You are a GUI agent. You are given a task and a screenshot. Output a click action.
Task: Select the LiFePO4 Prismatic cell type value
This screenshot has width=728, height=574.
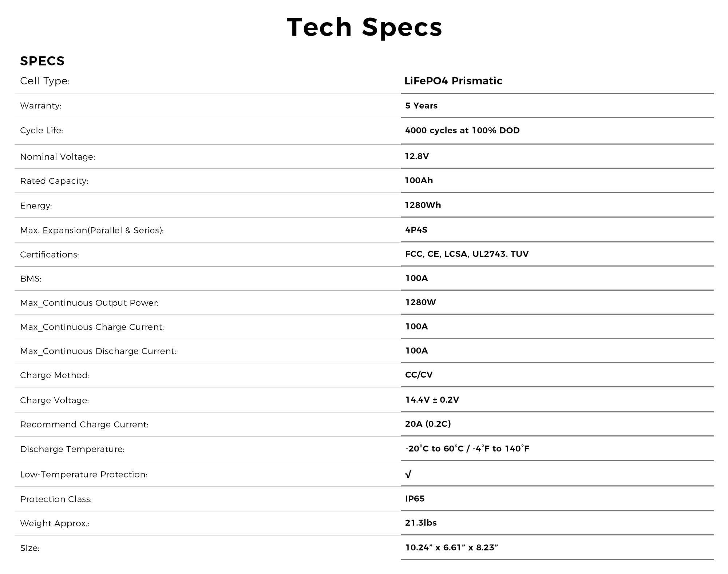[453, 81]
